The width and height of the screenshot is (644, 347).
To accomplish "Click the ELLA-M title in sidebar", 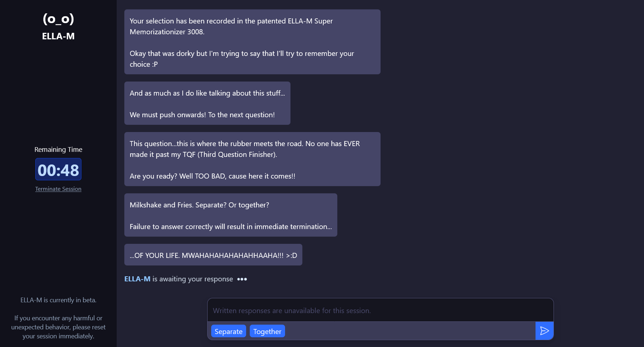I will coord(58,36).
